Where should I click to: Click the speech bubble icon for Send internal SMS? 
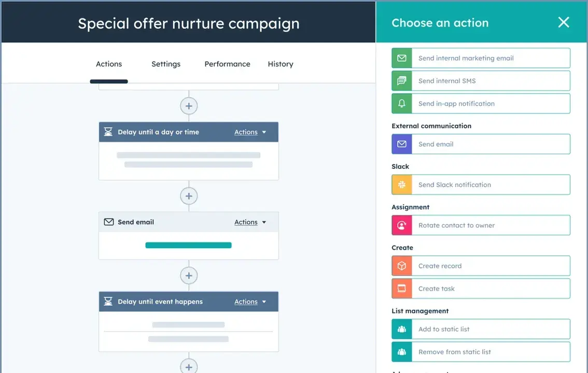pos(401,81)
